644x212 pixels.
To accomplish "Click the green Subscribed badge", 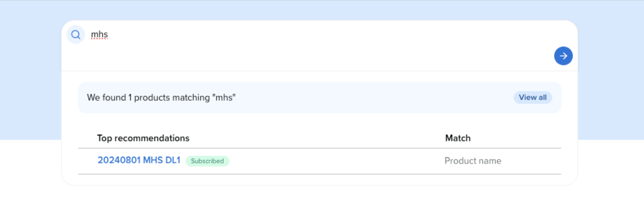I will tap(207, 161).
